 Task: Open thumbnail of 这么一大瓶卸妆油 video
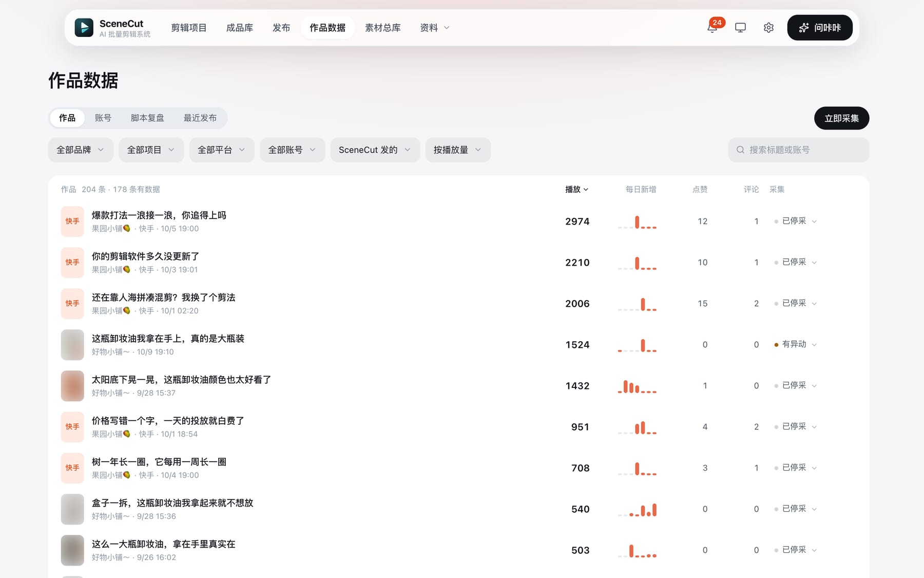[72, 550]
